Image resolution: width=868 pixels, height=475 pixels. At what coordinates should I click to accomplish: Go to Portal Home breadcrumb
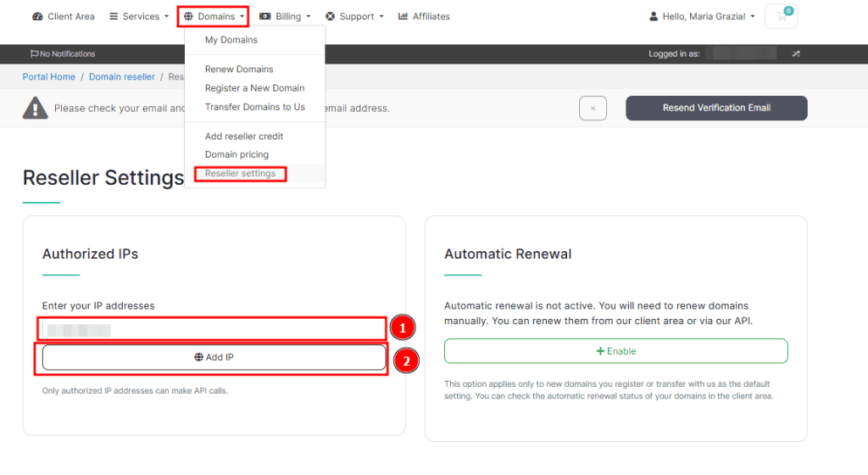pyautogui.click(x=48, y=77)
